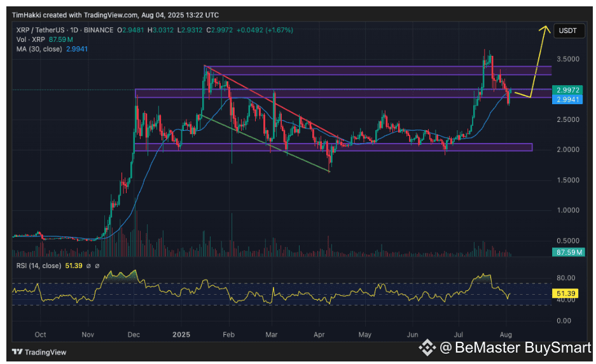Click the TradingView logo

(x=39, y=352)
